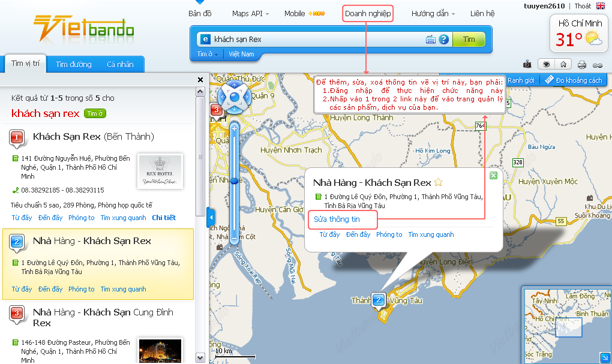This screenshot has height=364, width=612.
Task: Click Tìm xung quanh in the map popup
Action: point(431,234)
